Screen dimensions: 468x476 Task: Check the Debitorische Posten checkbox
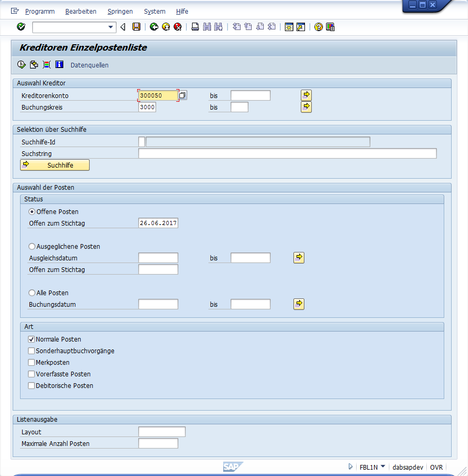31,385
